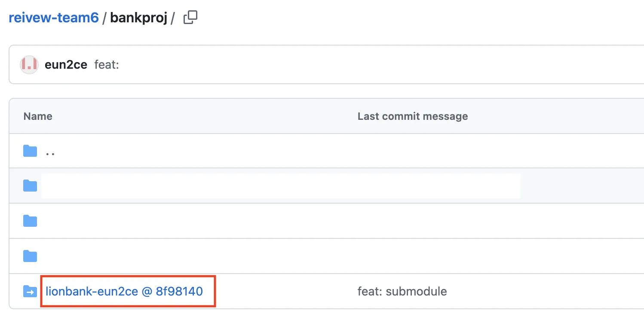644x323 pixels.
Task: Click the 'Name' column header
Action: tap(38, 116)
